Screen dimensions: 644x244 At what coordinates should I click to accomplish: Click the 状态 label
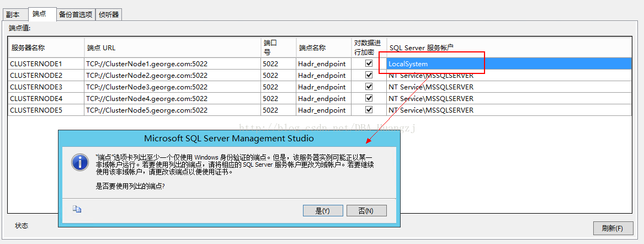coord(22,226)
